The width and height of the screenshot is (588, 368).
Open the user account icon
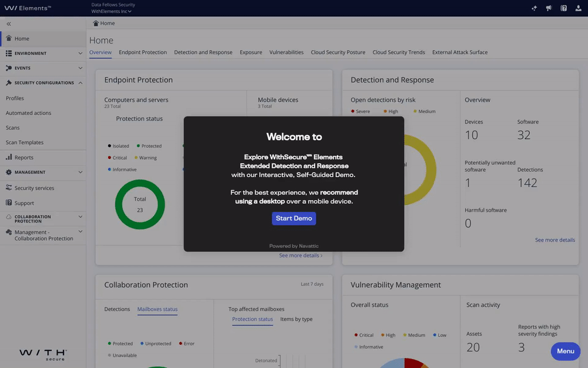[x=578, y=8]
